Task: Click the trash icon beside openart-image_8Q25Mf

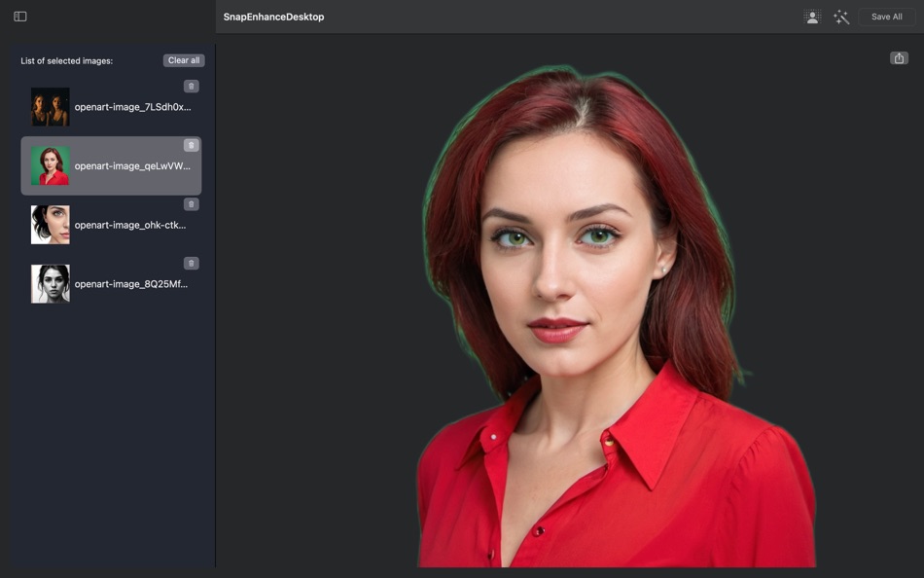Action: [191, 263]
